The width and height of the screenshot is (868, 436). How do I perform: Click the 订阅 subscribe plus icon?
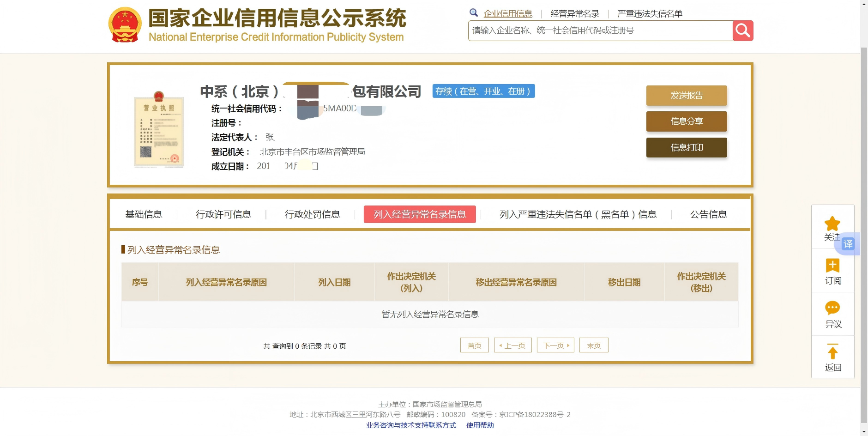[x=832, y=266]
